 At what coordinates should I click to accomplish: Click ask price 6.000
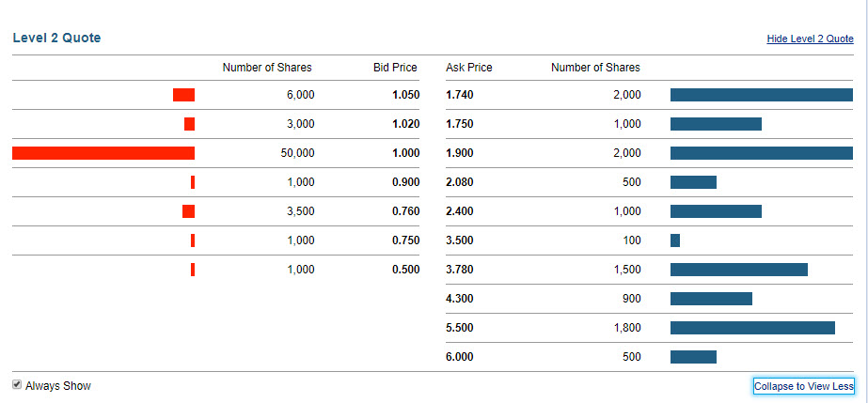pos(460,357)
